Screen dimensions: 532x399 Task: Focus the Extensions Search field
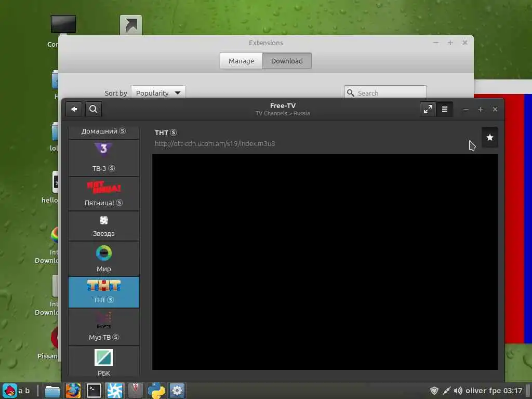click(x=385, y=92)
